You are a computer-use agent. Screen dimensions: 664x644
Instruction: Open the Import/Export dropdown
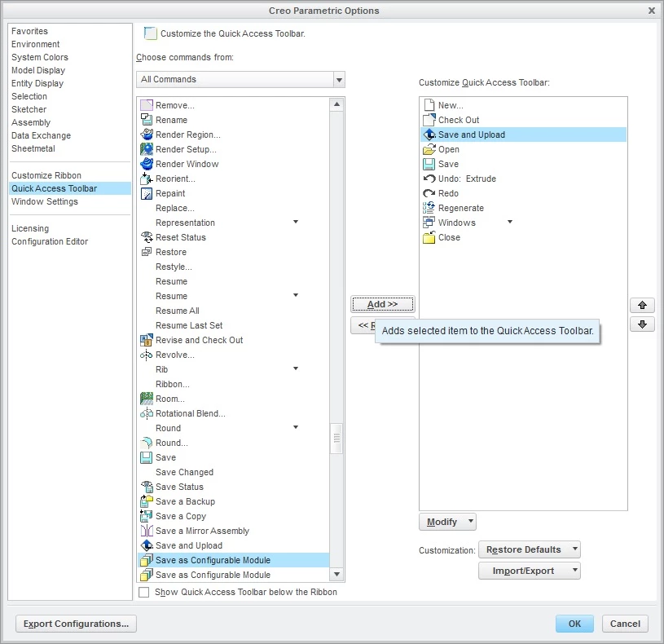coord(530,571)
